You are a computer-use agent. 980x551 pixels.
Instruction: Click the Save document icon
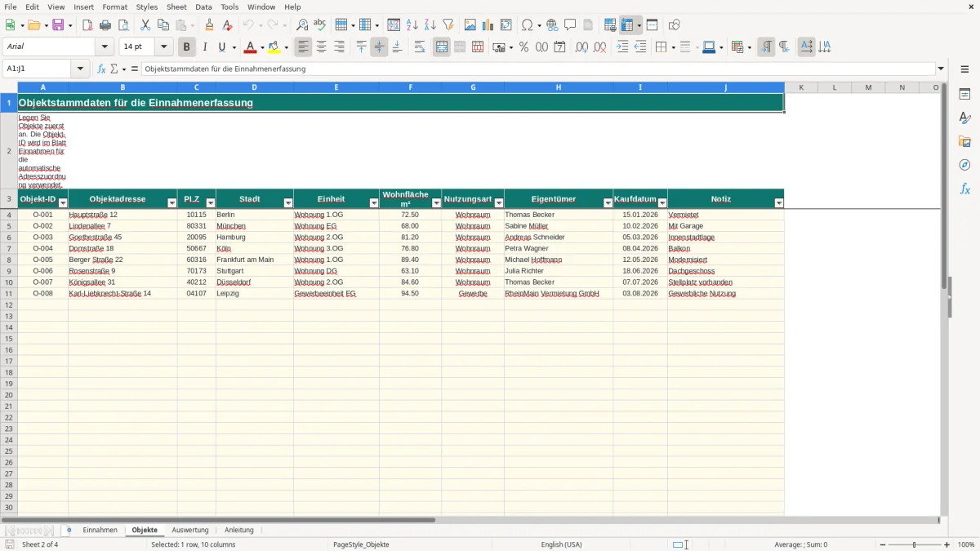(x=58, y=25)
